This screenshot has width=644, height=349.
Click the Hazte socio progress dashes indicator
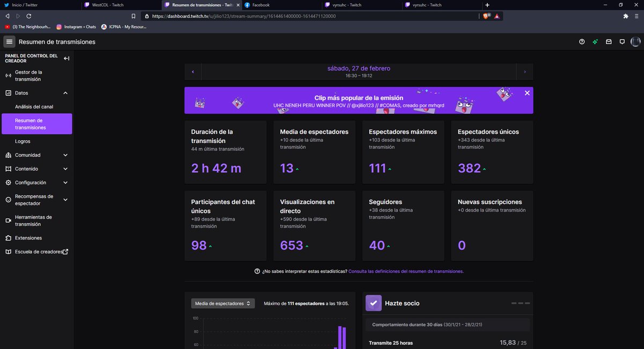coord(521,303)
